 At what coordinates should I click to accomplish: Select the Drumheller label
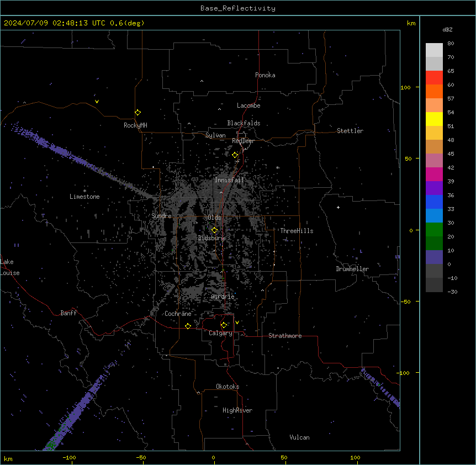pyautogui.click(x=352, y=269)
